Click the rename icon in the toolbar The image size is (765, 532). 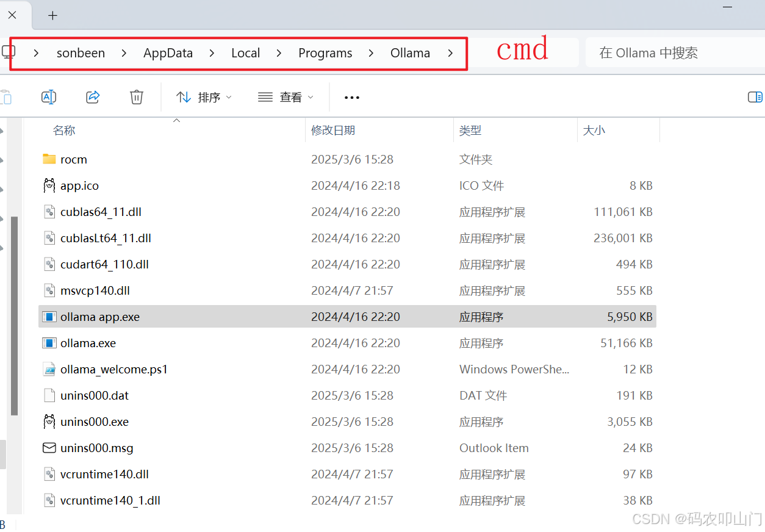(49, 97)
